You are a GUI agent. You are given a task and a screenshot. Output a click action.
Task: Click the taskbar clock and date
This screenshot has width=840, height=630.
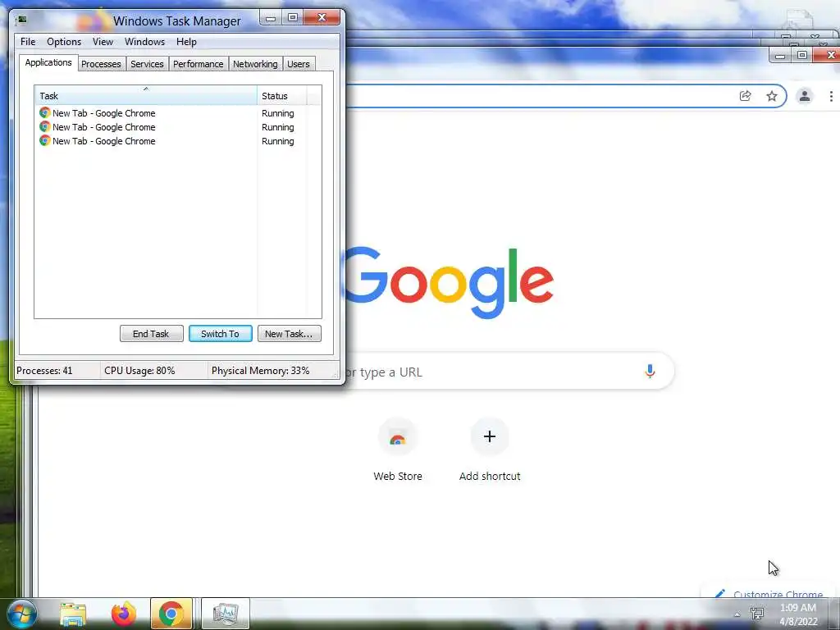(x=798, y=614)
